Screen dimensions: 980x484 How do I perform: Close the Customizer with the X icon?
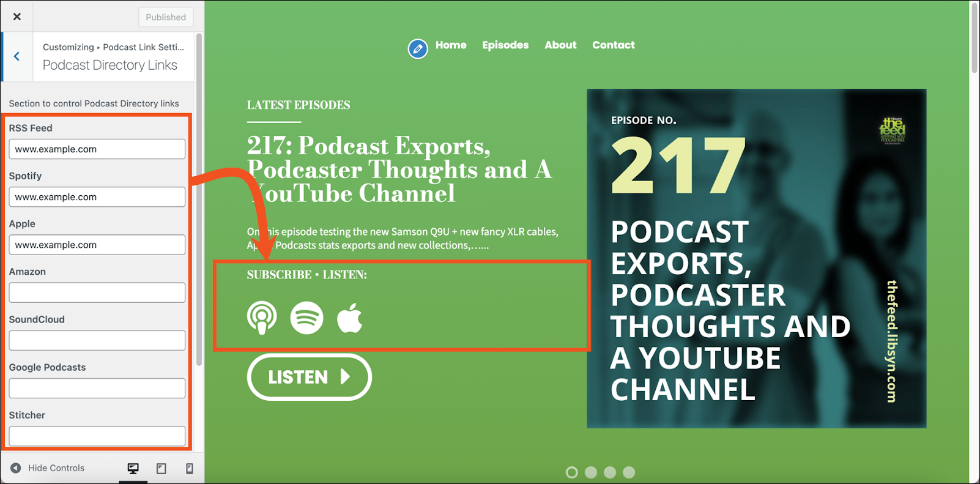[17, 17]
